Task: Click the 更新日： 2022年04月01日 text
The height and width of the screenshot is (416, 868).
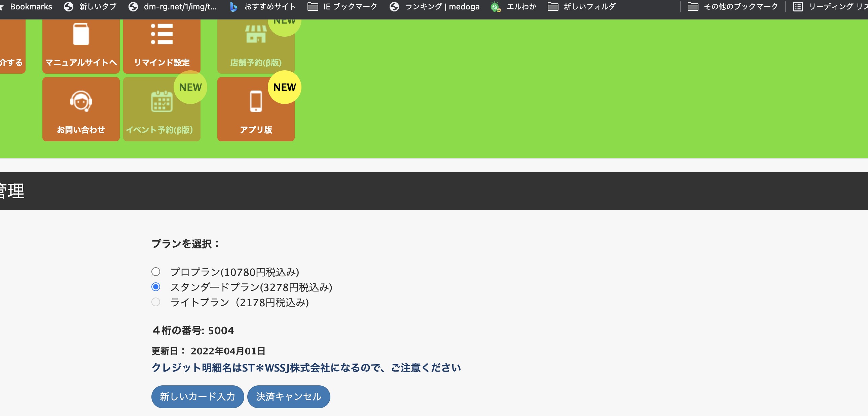Action: coord(209,351)
